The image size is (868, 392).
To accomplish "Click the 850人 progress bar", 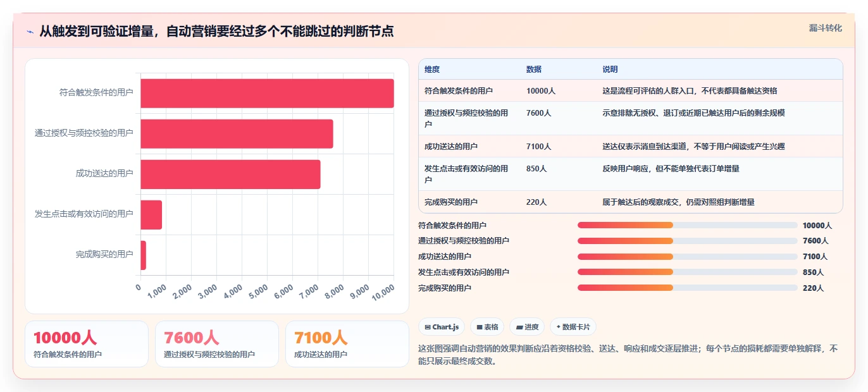I will click(687, 272).
